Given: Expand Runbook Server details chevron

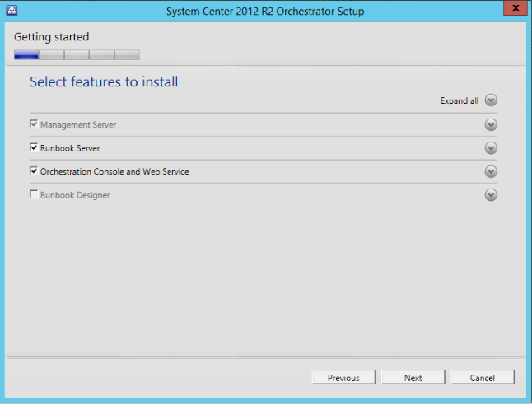Looking at the screenshot, I should 491,148.
